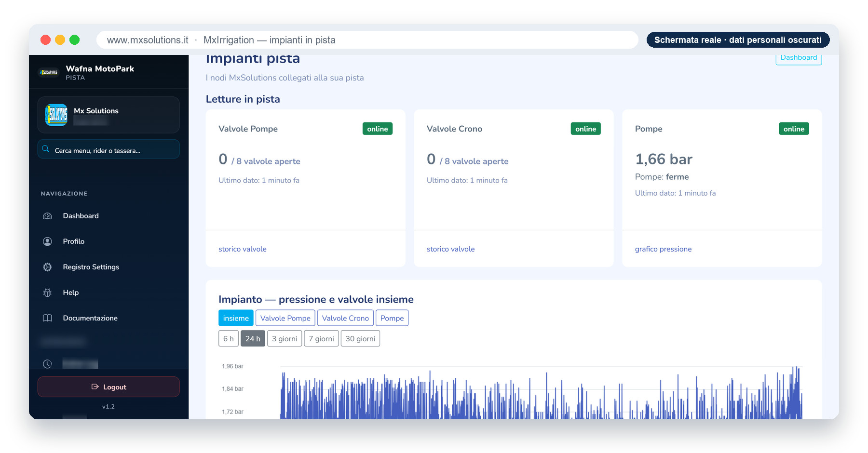868x453 pixels.
Task: Click the small logo beside Wafna MotoPark
Action: pyautogui.click(x=49, y=72)
